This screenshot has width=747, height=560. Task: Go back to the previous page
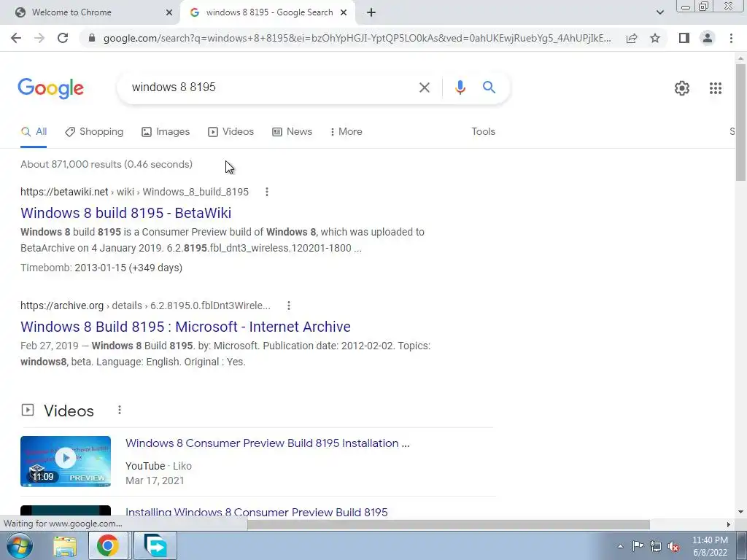coord(16,38)
